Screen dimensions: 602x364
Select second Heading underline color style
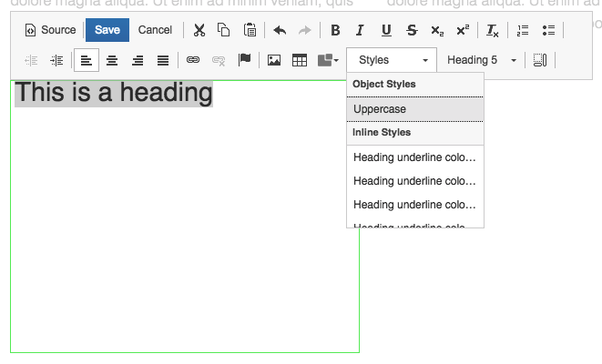tap(415, 181)
